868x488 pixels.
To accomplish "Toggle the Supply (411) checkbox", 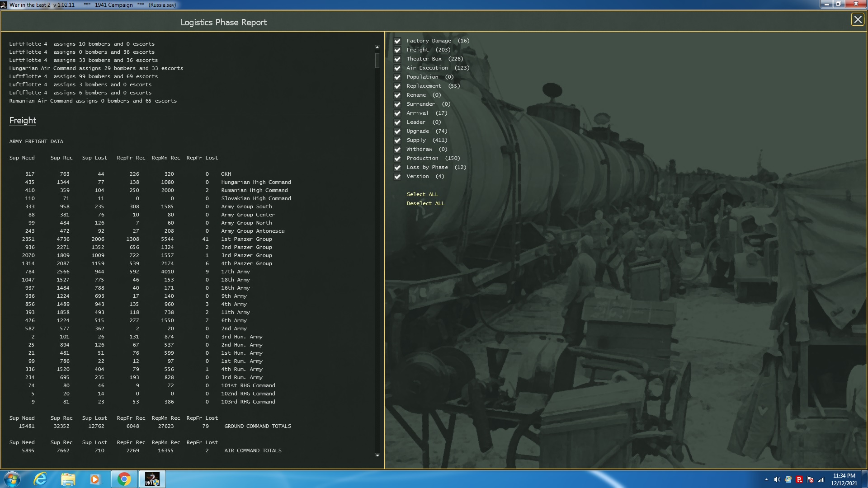I will coord(397,140).
